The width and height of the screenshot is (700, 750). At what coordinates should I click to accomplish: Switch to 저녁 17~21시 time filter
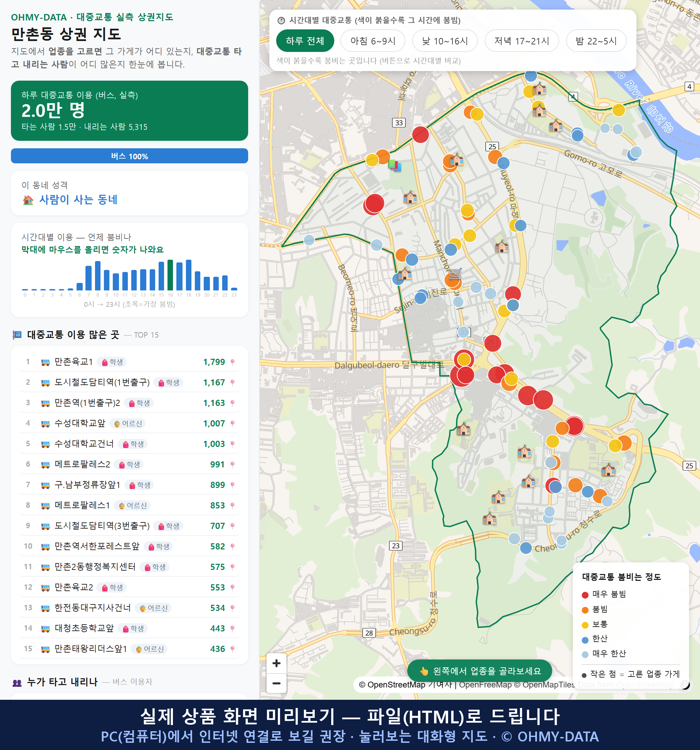point(522,41)
